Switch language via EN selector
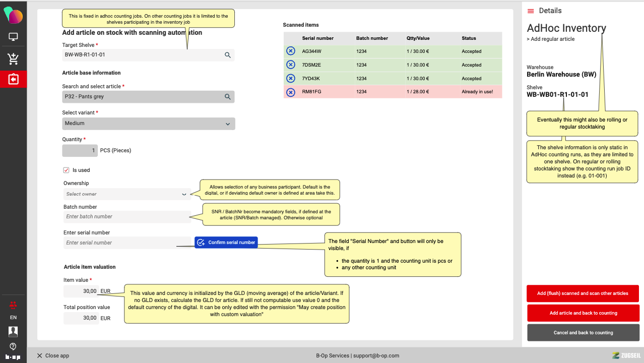644x363 pixels. pos(13,318)
